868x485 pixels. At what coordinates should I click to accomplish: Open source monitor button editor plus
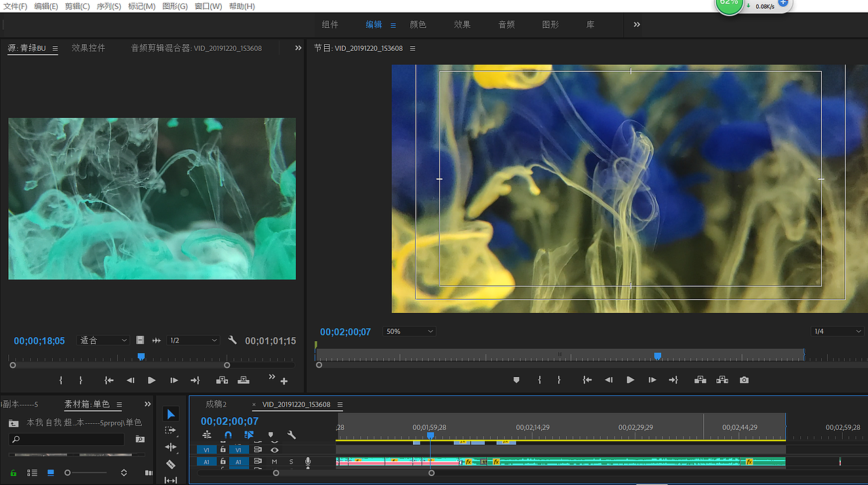284,381
